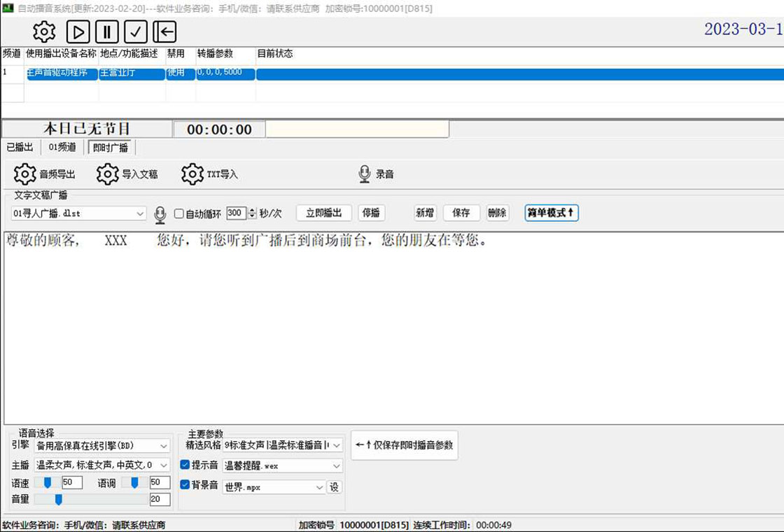
Task: Open the 01寻人广播.dlst script dropdown
Action: [78, 213]
